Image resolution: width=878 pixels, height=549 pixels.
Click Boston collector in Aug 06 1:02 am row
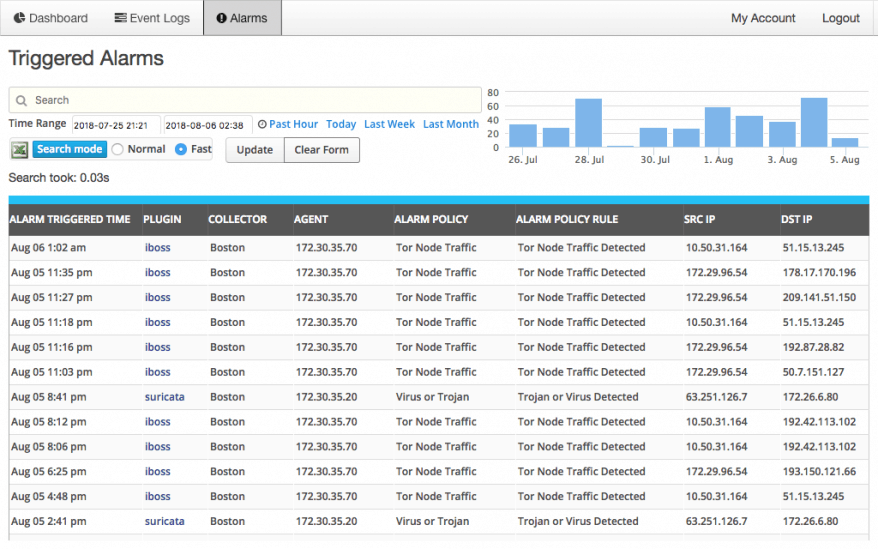227,248
